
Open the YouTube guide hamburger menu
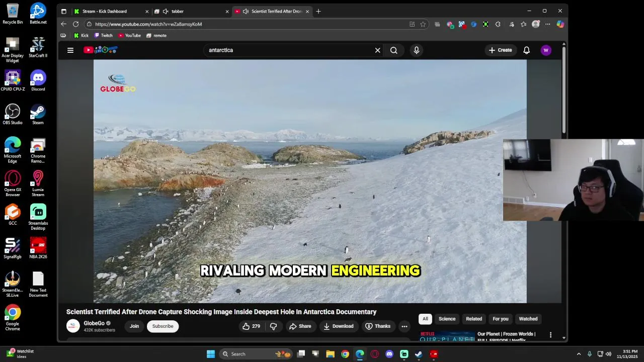pyautogui.click(x=70, y=50)
